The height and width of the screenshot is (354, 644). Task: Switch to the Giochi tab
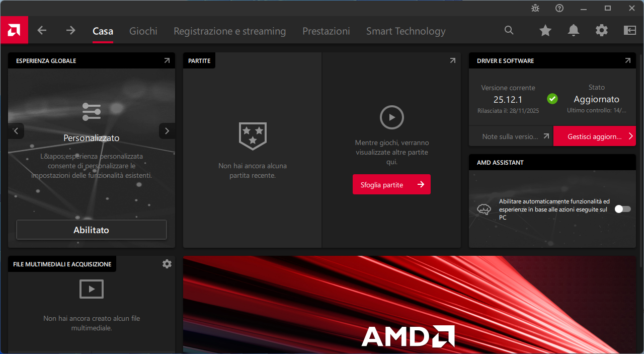click(x=143, y=31)
